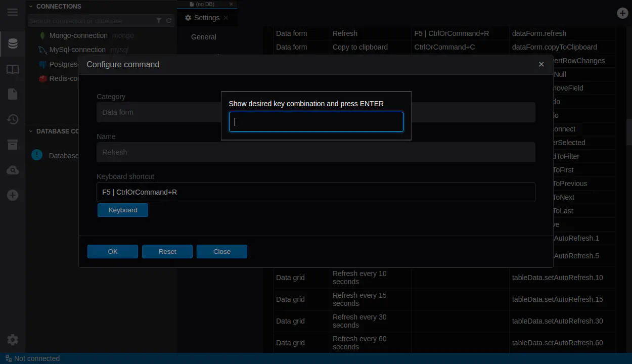The height and width of the screenshot is (364, 632).
Task: Click the cloud icon in left sidebar
Action: click(13, 170)
